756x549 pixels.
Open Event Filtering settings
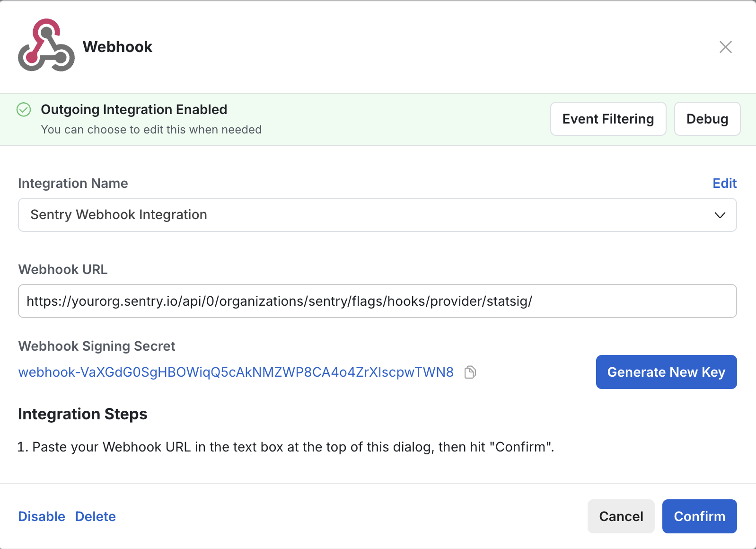pos(608,119)
